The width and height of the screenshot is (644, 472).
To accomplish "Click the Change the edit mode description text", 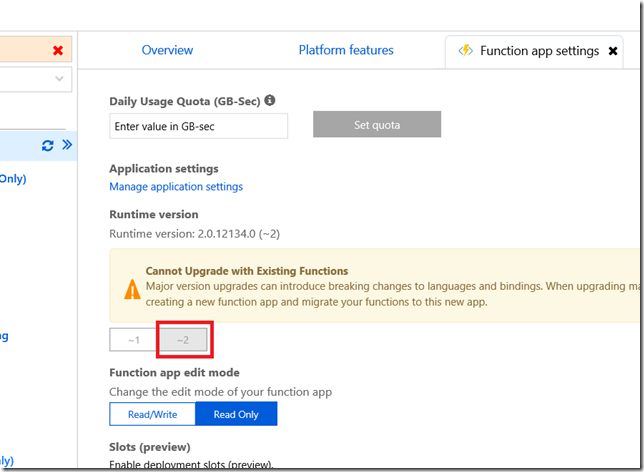I will pyautogui.click(x=221, y=392).
